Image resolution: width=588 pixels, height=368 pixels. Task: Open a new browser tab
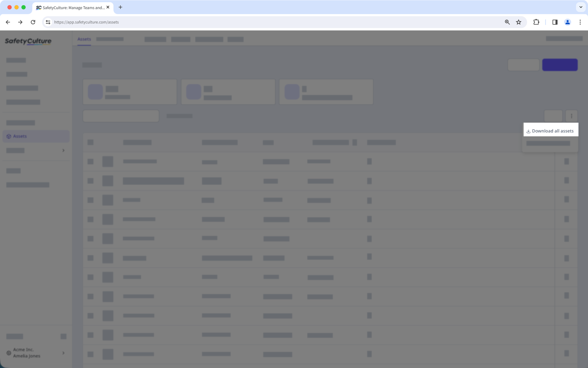[120, 7]
